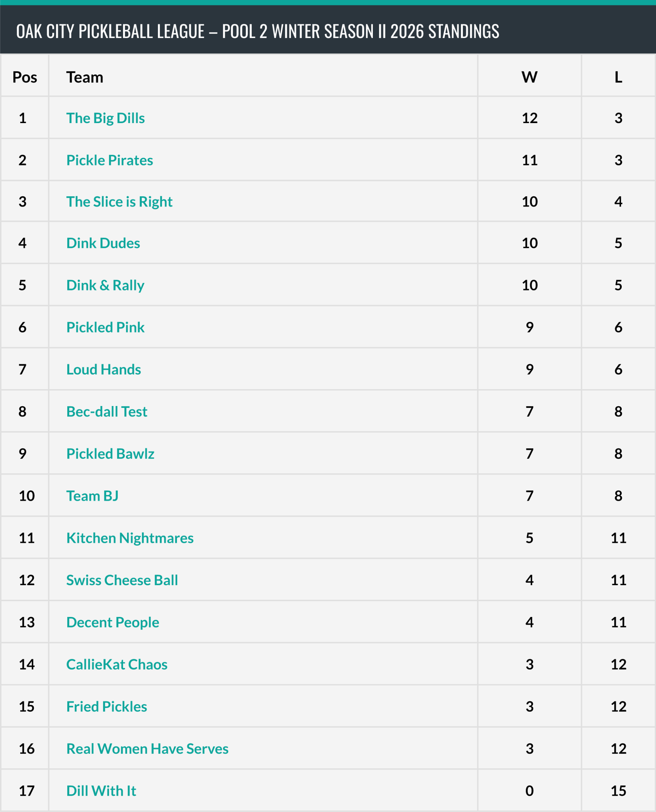The height and width of the screenshot is (812, 656).
Task: Select the Pickled Bawlz team
Action: coord(110,454)
